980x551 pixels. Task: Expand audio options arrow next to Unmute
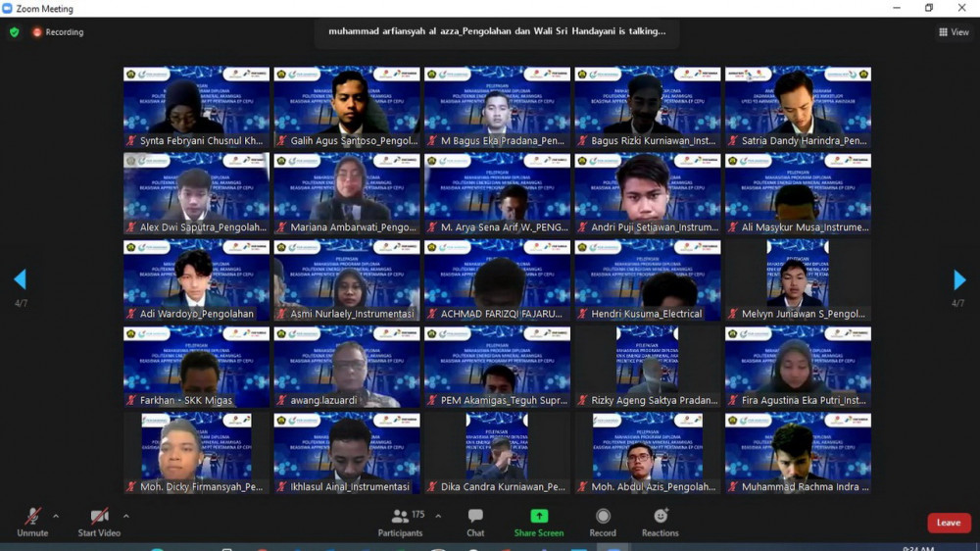tap(56, 516)
